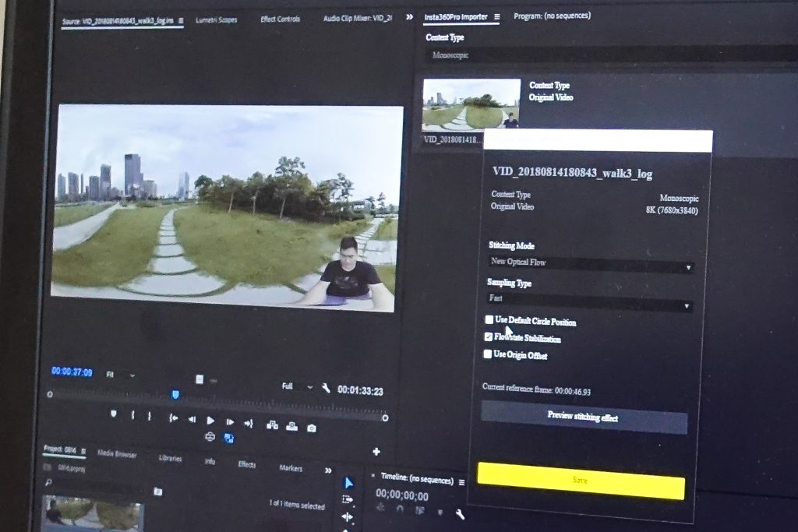Show more Project panel tabs chevron
Screen dimensions: 798x532
point(328,470)
